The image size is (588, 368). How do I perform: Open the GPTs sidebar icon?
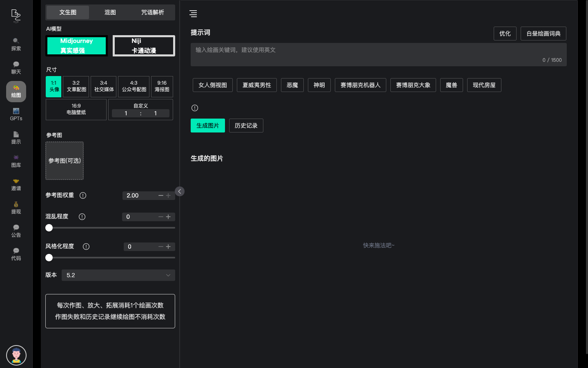point(16,114)
